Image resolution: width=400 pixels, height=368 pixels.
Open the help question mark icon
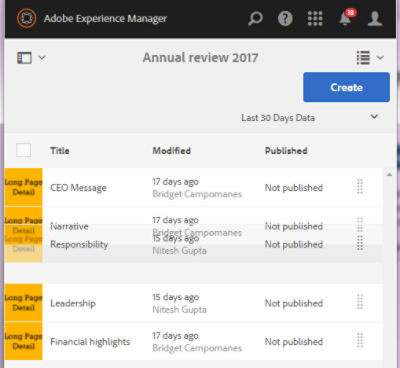pyautogui.click(x=285, y=19)
